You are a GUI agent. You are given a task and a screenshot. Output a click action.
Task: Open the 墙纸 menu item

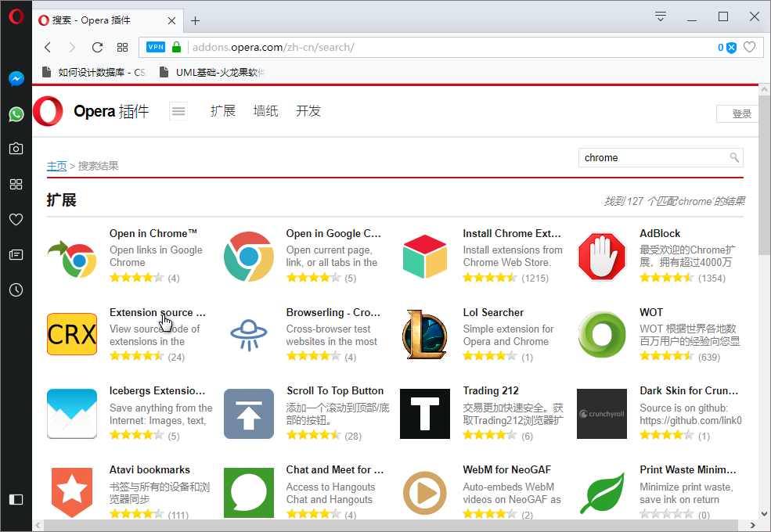click(265, 111)
